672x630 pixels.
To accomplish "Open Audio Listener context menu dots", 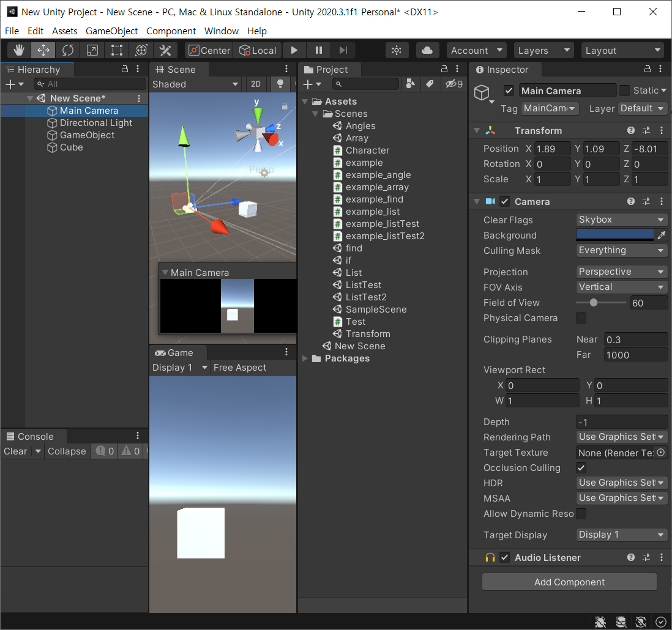I will tap(661, 557).
